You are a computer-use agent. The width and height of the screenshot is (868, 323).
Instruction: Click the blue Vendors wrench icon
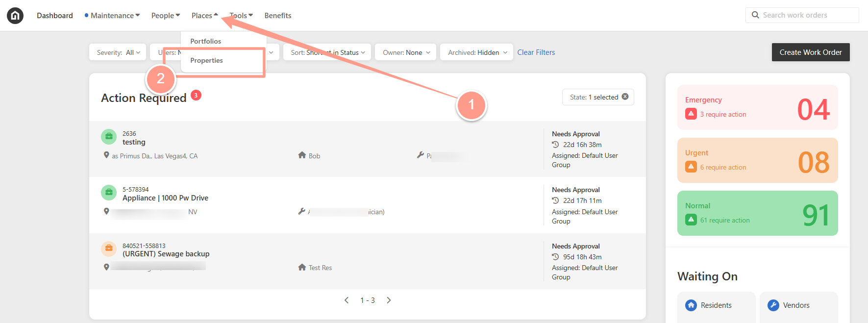pos(773,305)
